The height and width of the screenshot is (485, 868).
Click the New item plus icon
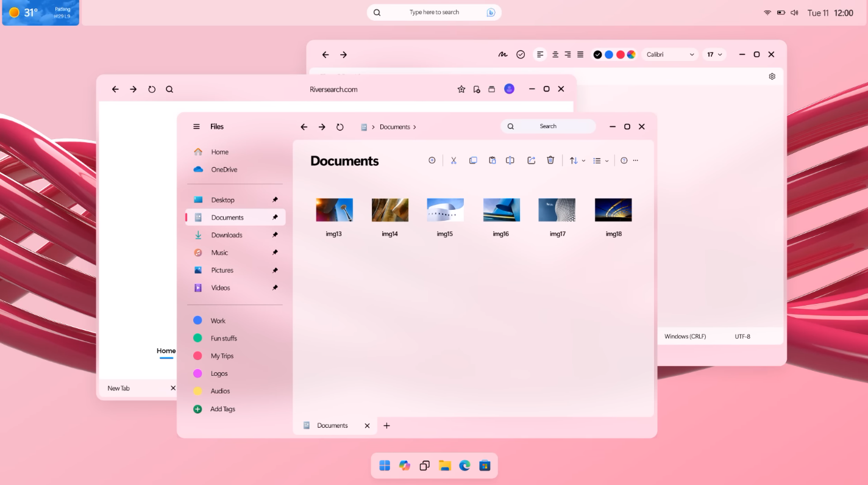pyautogui.click(x=432, y=160)
